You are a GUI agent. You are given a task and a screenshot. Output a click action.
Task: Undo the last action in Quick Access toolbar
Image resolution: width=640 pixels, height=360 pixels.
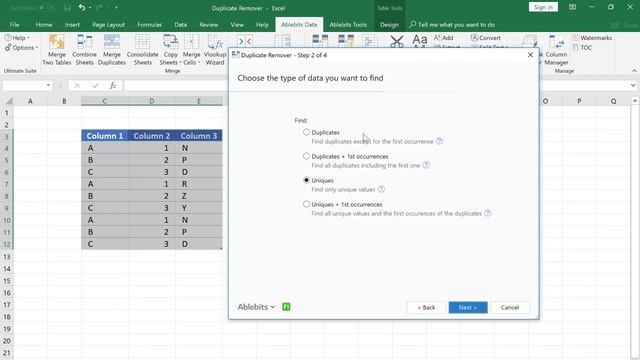click(x=82, y=8)
